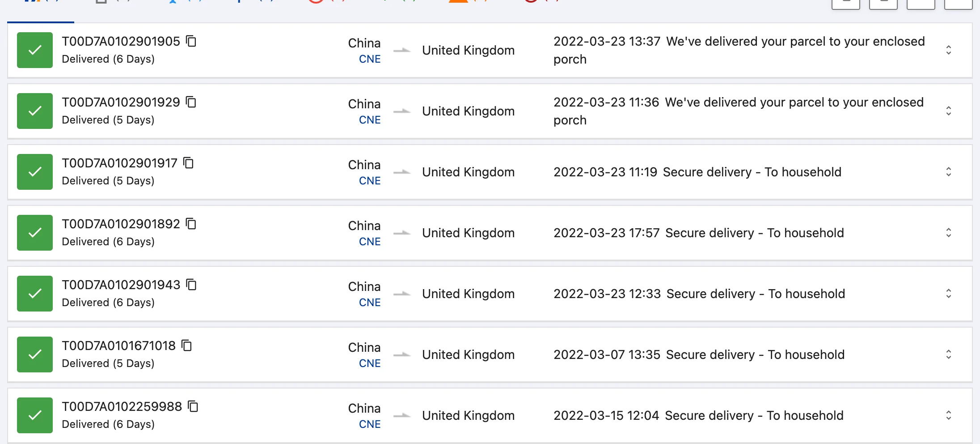This screenshot has height=444, width=980.
Task: Click tracking number T00D7A0102901943
Action: click(121, 285)
